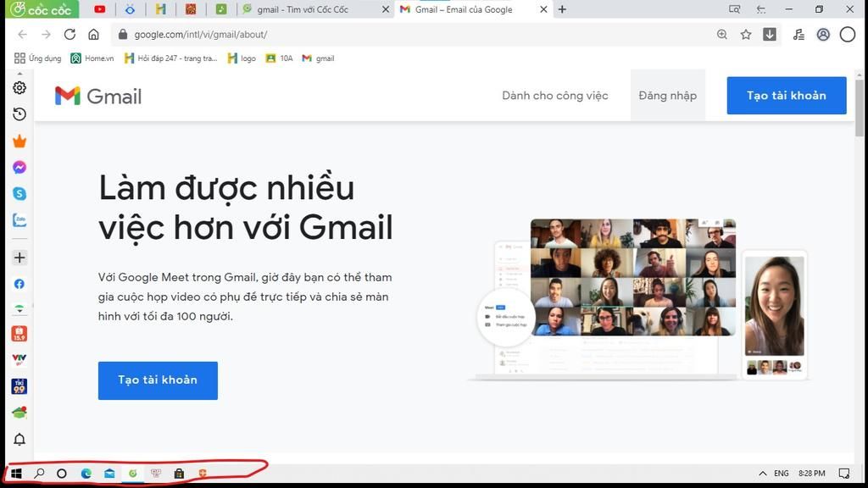The image size is (868, 488).
Task: Open Windows taskbar search
Action: click(39, 474)
